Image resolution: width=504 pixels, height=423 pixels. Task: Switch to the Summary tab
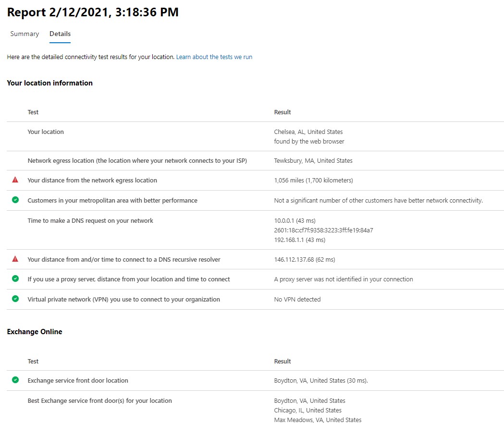coord(25,34)
